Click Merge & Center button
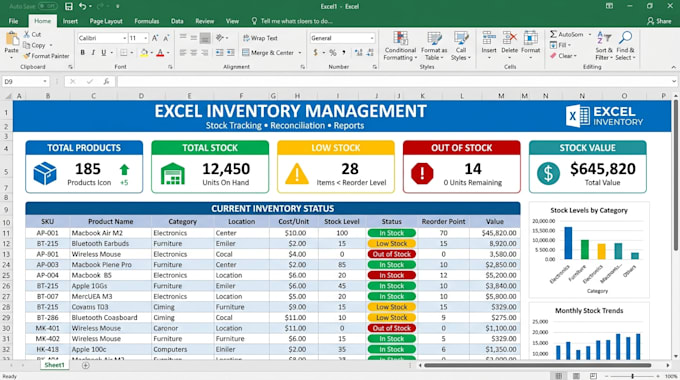 [x=268, y=52]
